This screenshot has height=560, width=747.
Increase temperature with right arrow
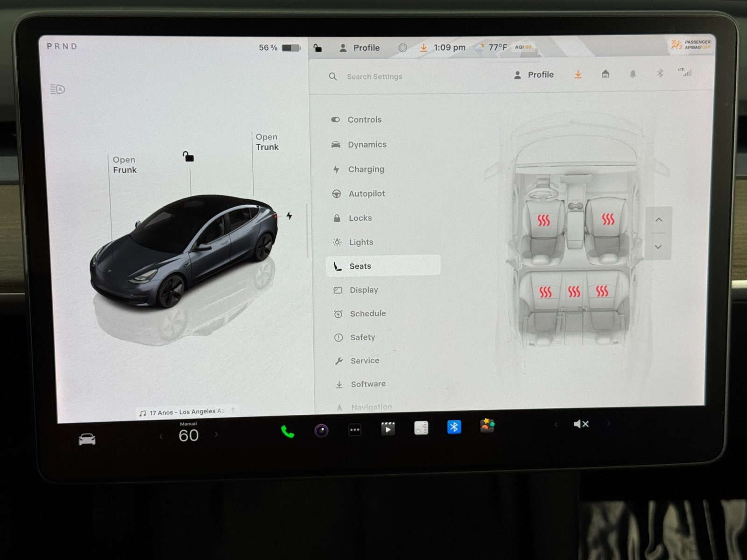[216, 434]
